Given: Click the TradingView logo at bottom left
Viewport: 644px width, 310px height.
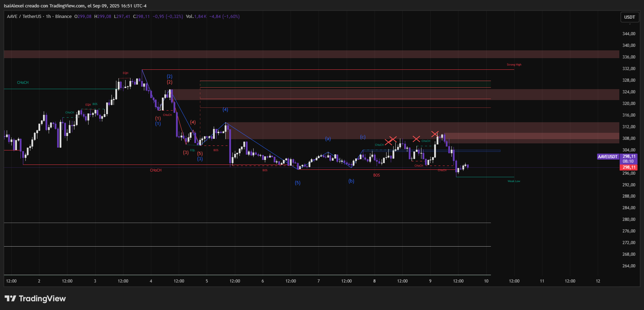Looking at the screenshot, I should 35,299.
